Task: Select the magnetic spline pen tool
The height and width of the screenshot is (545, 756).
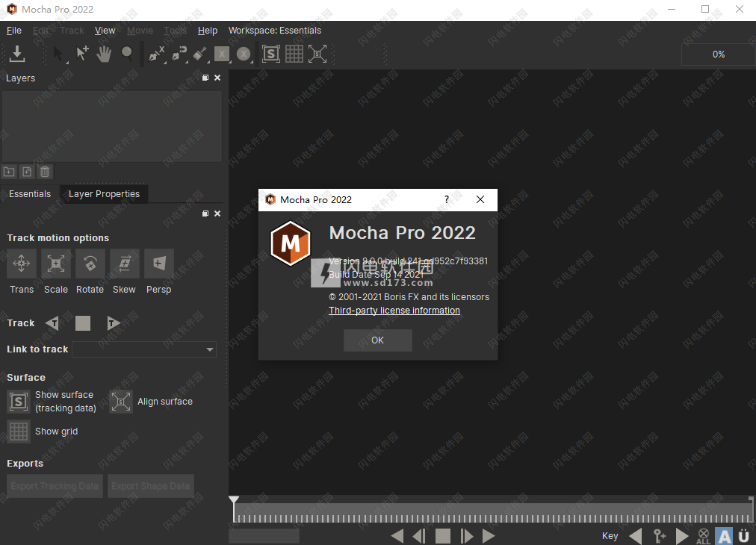Action: [x=179, y=54]
